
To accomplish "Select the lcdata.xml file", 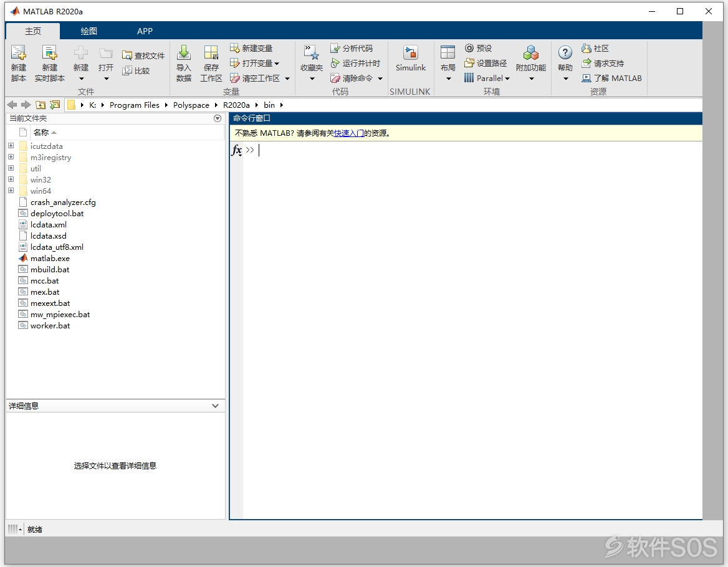I will [48, 224].
